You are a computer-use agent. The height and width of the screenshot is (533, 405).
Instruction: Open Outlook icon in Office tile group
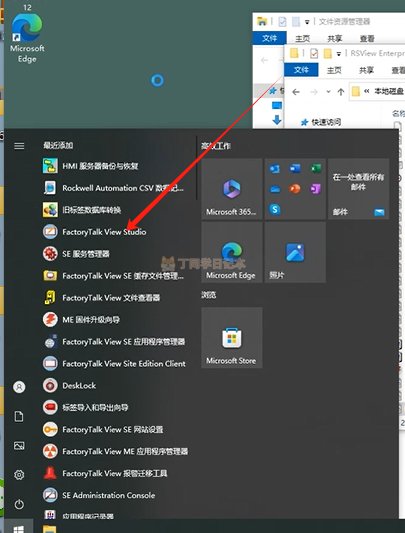(274, 168)
